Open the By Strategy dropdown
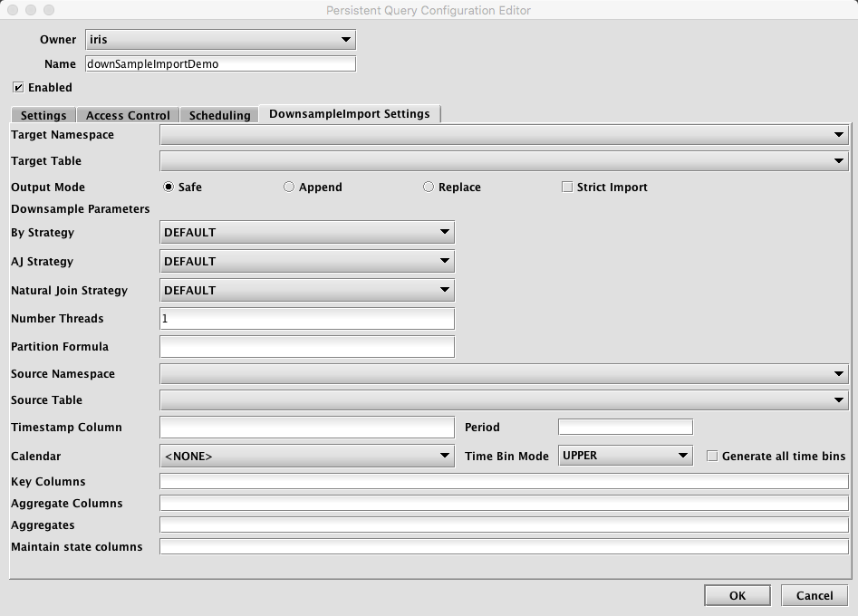The height and width of the screenshot is (616, 858). coord(306,233)
